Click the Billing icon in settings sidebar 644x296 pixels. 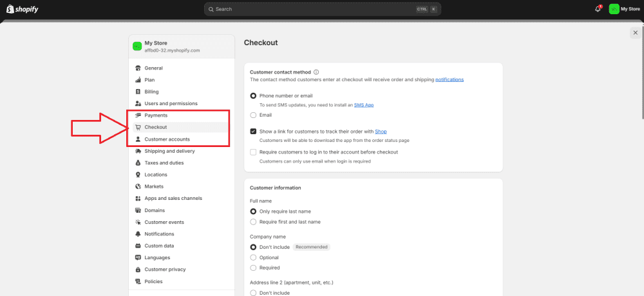[138, 92]
